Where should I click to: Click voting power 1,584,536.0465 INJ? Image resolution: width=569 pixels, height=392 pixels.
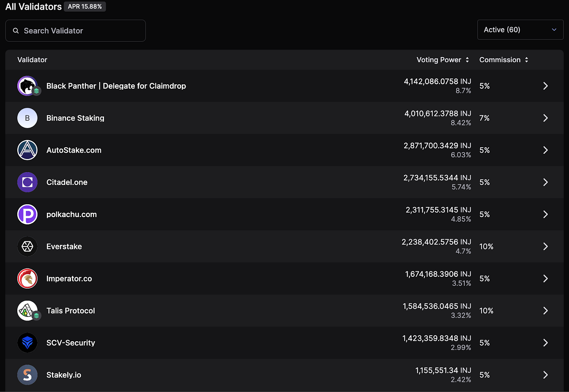[437, 306]
